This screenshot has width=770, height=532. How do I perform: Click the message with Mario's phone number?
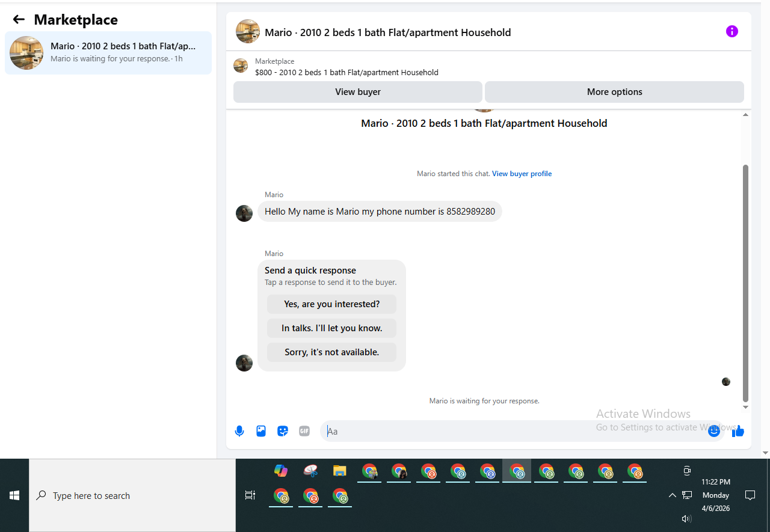click(380, 212)
